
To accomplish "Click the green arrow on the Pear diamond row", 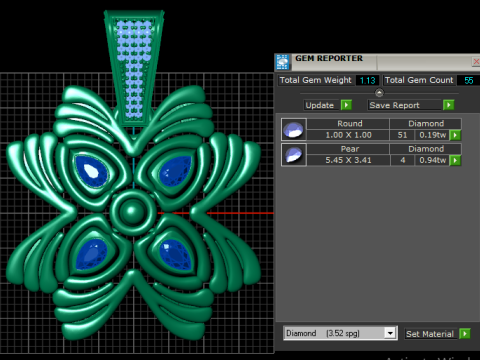I will 455,160.
